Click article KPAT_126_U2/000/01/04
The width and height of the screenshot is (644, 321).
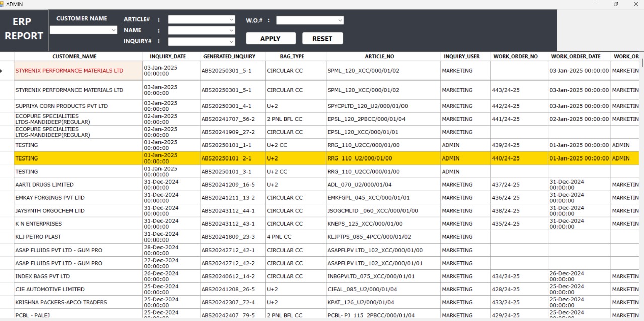pyautogui.click(x=383, y=302)
